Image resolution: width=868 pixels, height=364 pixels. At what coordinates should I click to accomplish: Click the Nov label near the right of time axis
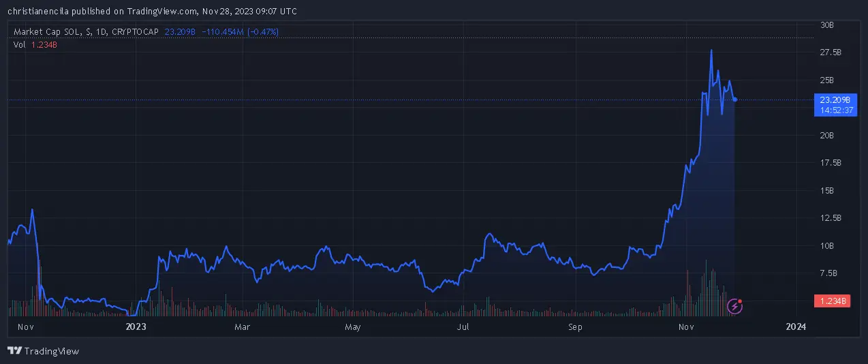click(686, 327)
